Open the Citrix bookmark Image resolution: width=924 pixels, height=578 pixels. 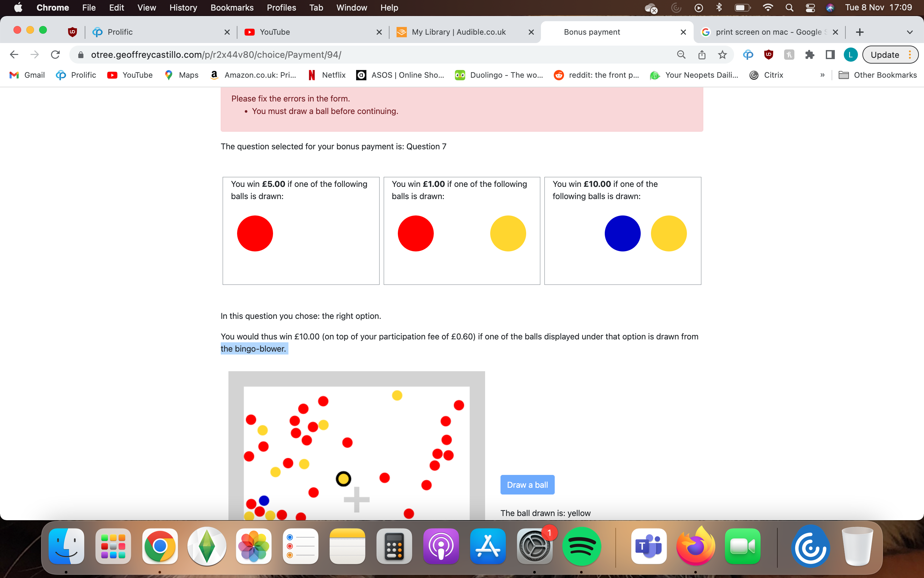pos(766,75)
